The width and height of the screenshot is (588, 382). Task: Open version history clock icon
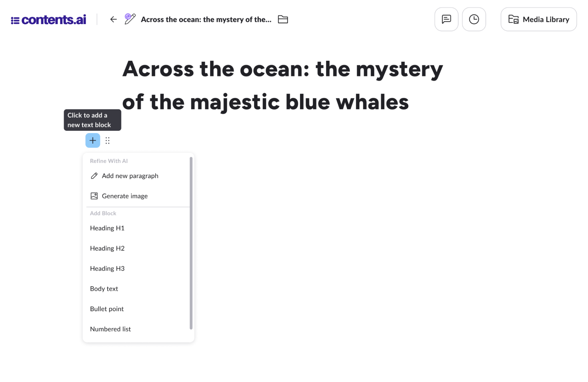click(x=474, y=19)
